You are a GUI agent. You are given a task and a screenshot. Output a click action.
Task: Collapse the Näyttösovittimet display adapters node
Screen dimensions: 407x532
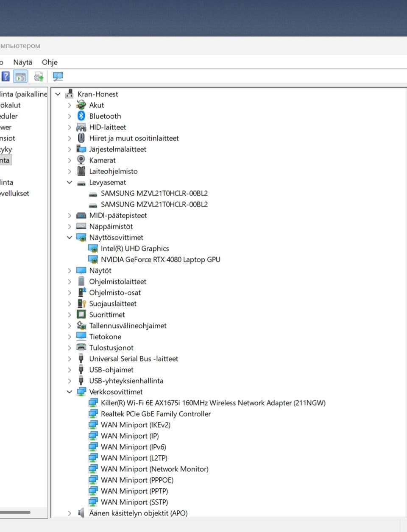point(70,237)
